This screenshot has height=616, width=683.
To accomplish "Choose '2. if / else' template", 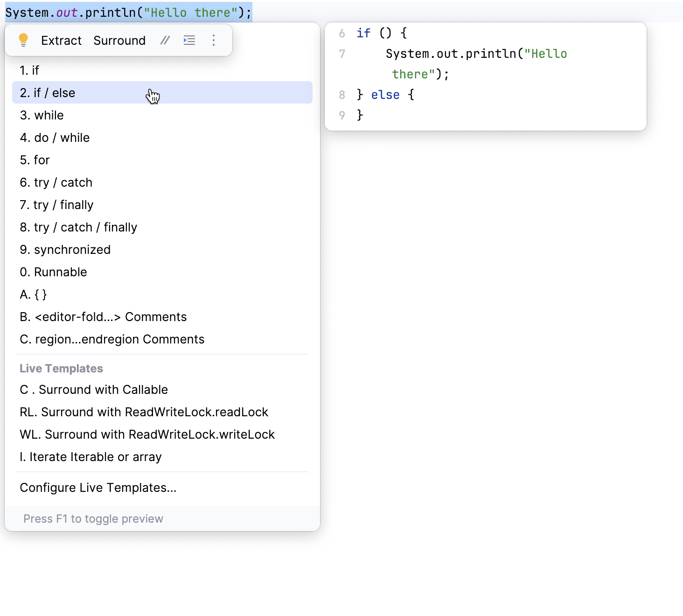I will pos(48,93).
